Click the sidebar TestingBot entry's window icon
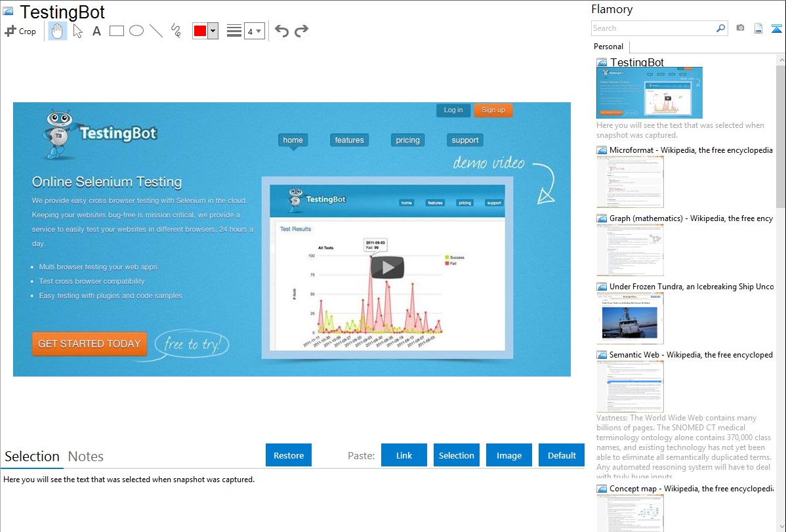The height and width of the screenshot is (532, 786). point(602,63)
